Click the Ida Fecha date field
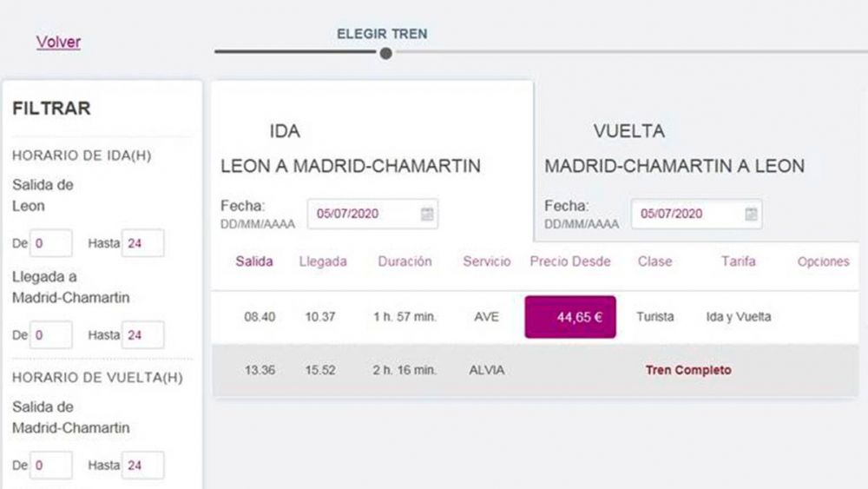The width and height of the screenshot is (868, 489). (372, 214)
